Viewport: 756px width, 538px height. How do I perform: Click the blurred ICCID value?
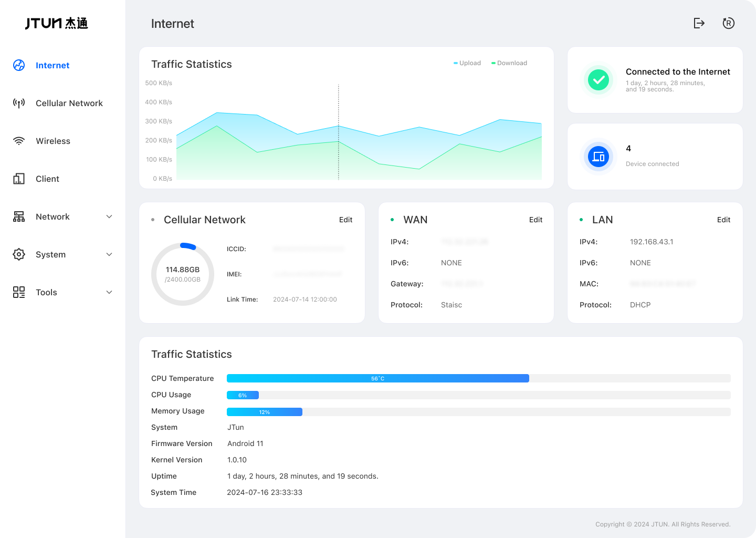point(309,249)
